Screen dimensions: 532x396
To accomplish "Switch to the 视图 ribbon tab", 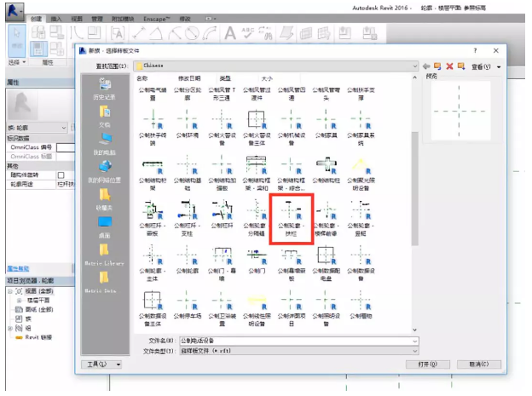I will pos(77,19).
